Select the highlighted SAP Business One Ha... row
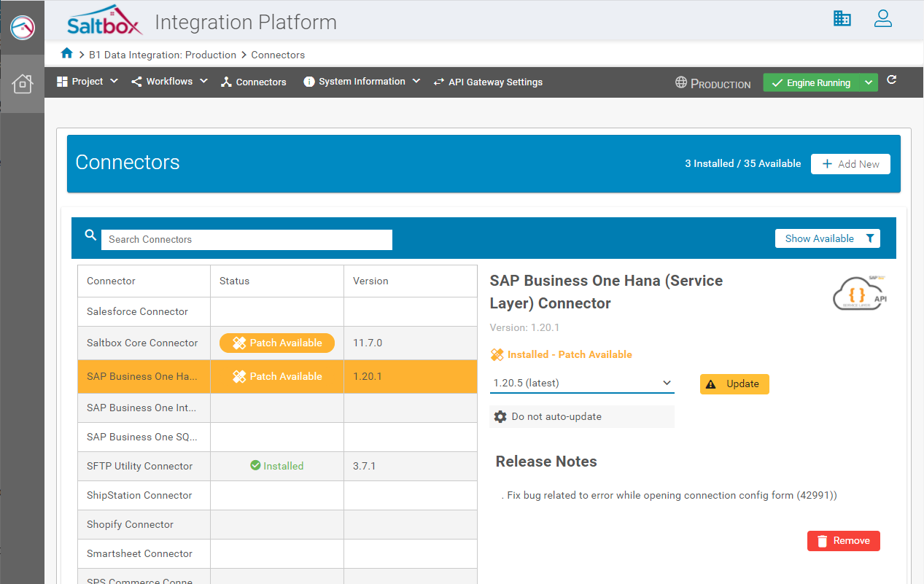924x584 pixels. click(277, 376)
